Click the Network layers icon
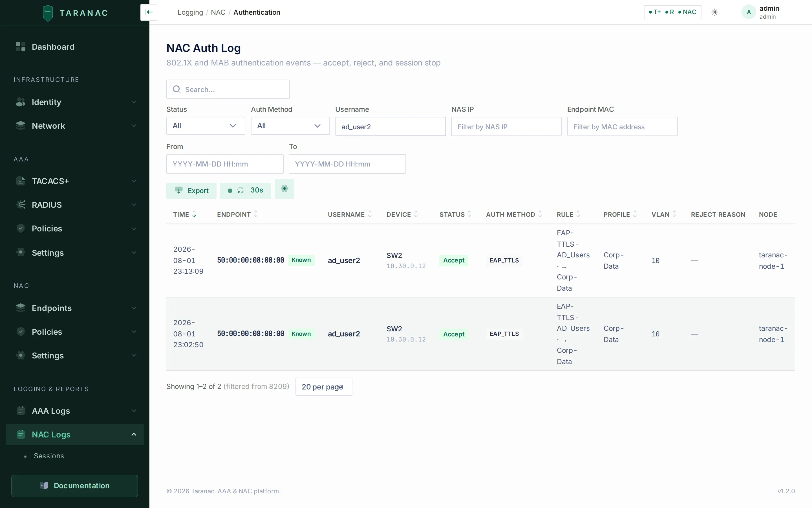Viewport: 812px width, 508px height. [21, 126]
